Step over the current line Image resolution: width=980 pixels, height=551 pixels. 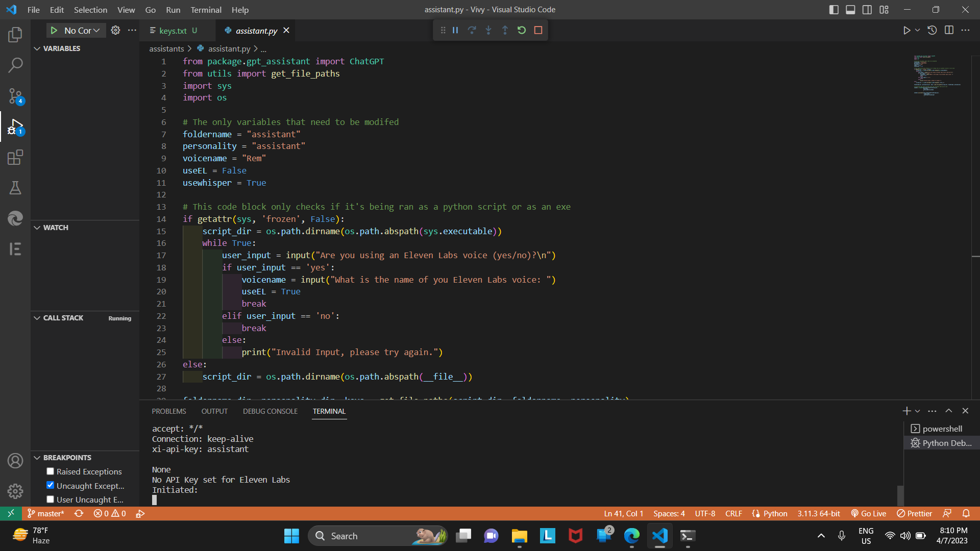click(472, 30)
